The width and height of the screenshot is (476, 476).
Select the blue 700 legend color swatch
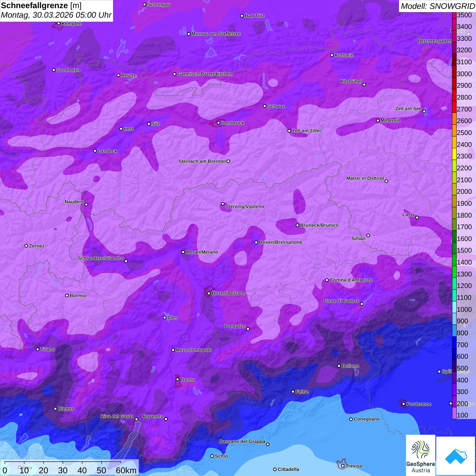click(454, 342)
